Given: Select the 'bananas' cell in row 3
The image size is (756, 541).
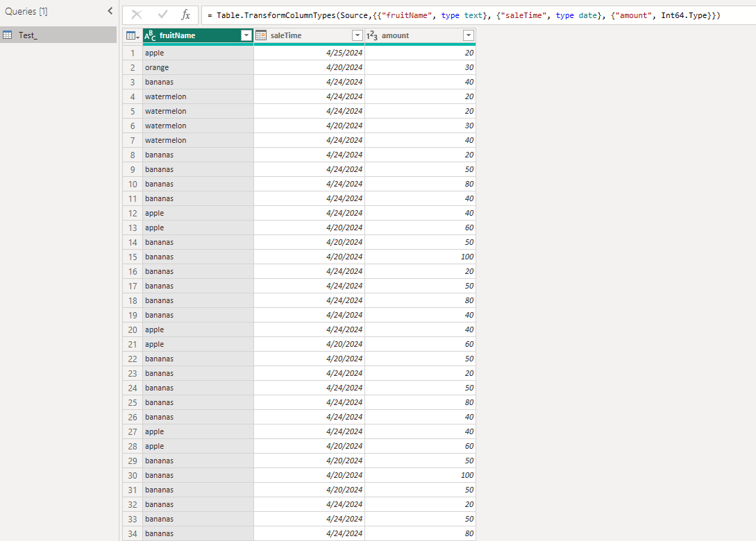Looking at the screenshot, I should [198, 82].
